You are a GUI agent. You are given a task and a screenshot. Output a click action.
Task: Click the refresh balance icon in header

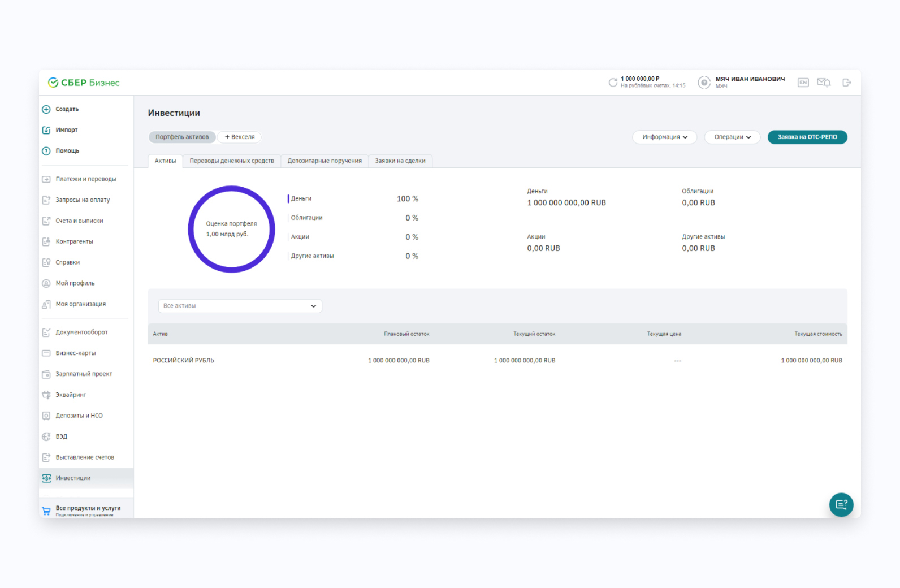[613, 83]
